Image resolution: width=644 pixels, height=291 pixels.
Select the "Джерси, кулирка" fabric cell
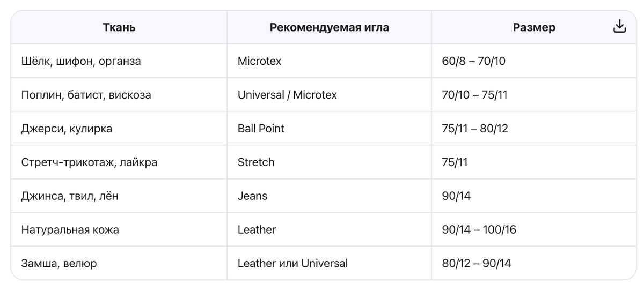(x=67, y=129)
